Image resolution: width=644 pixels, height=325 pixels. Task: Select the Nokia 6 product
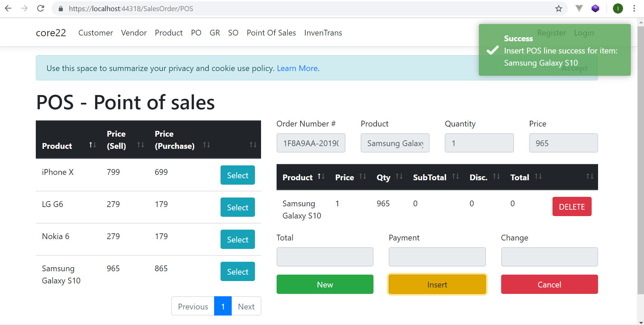tap(237, 239)
